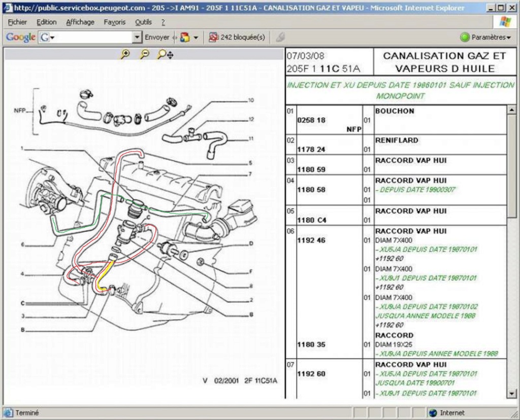The height and width of the screenshot is (420, 520).
Task: Click part number 0258 18
Action: pyautogui.click(x=311, y=120)
